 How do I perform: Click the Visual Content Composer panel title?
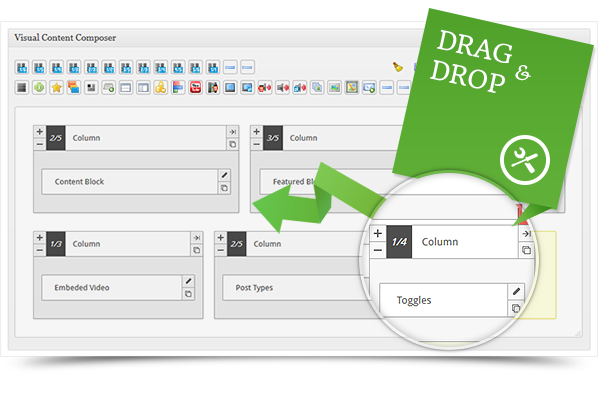click(65, 38)
